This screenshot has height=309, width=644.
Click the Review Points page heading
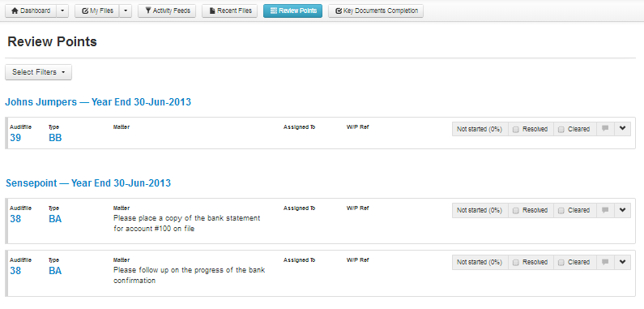52,42
